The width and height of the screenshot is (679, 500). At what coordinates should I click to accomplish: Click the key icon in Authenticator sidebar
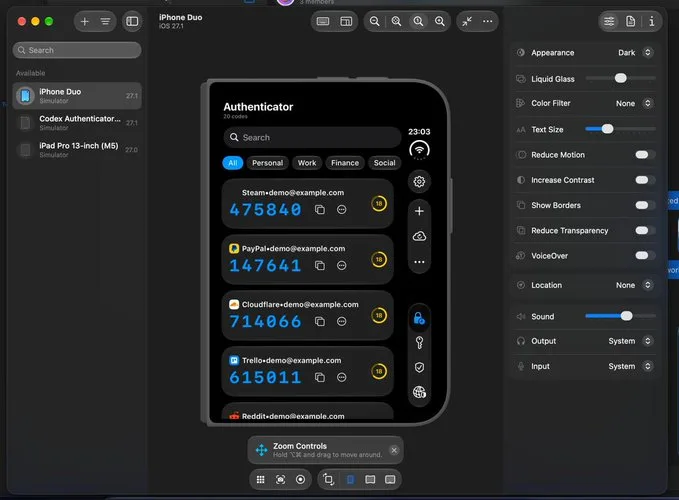[x=419, y=343]
